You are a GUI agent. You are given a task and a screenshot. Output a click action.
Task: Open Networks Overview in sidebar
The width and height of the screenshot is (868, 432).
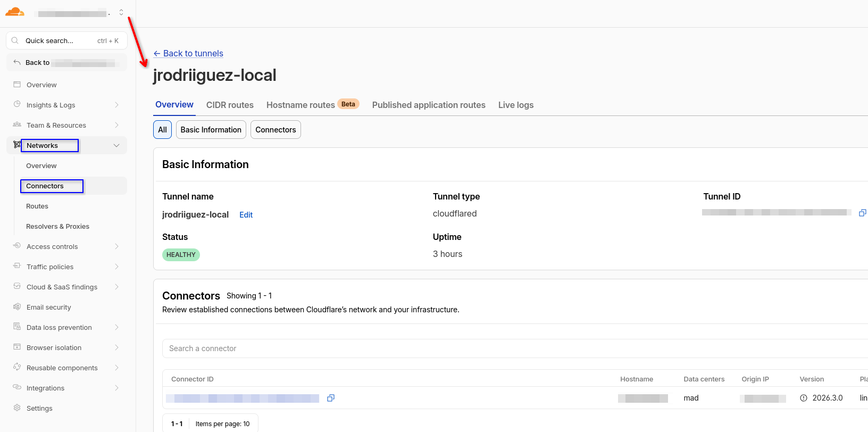[41, 165]
